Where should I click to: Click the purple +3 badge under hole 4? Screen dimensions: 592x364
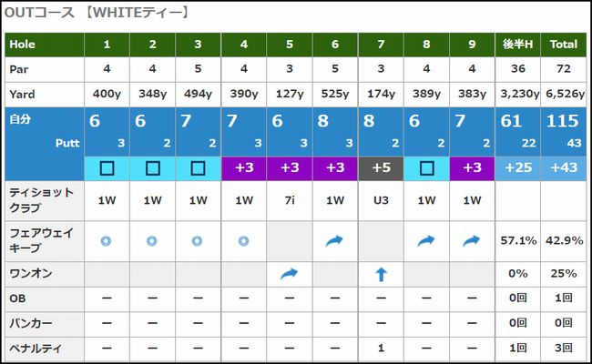pyautogui.click(x=244, y=167)
